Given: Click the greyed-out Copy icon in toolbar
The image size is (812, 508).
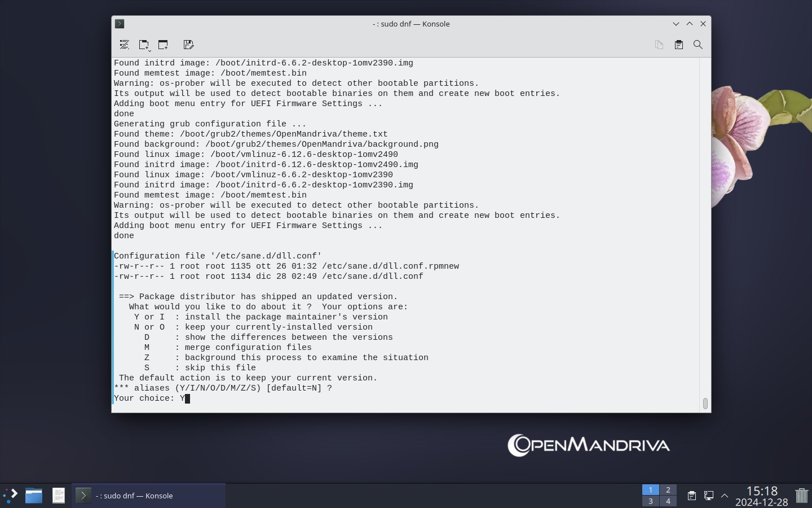Looking at the screenshot, I should pyautogui.click(x=659, y=45).
